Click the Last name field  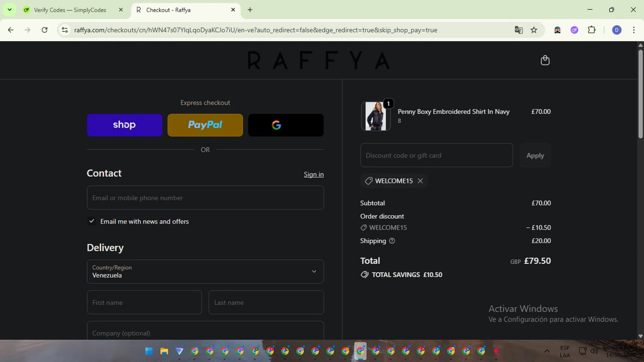[x=266, y=302]
